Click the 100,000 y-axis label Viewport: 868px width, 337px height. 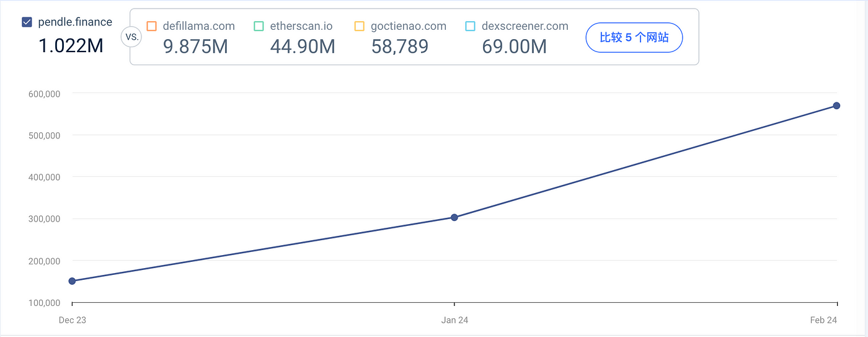click(44, 302)
